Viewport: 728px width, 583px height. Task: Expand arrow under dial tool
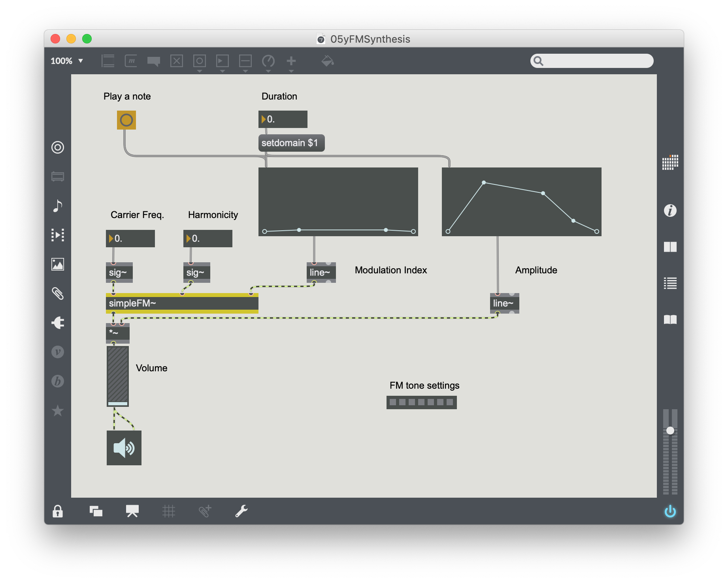[x=268, y=71]
